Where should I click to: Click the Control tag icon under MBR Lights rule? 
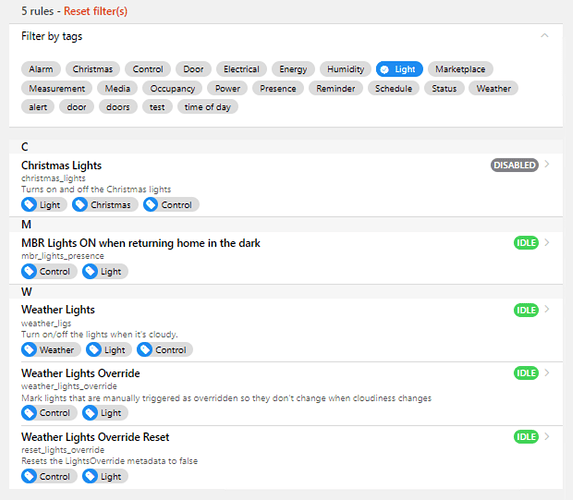[29, 272]
